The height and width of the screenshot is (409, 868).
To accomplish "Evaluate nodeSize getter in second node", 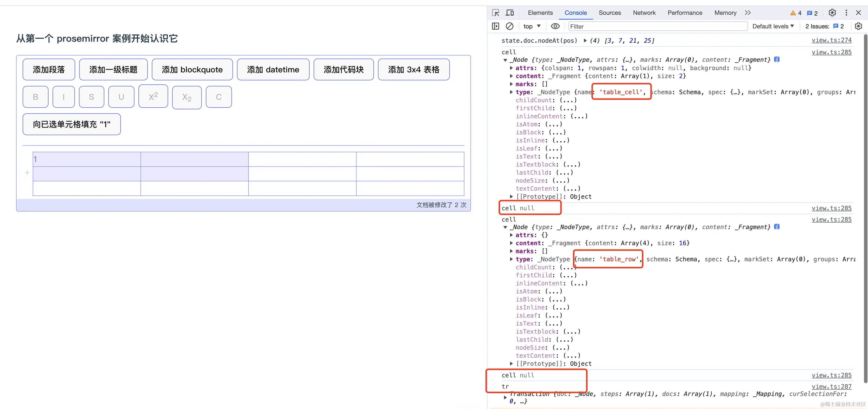I will tap(561, 347).
